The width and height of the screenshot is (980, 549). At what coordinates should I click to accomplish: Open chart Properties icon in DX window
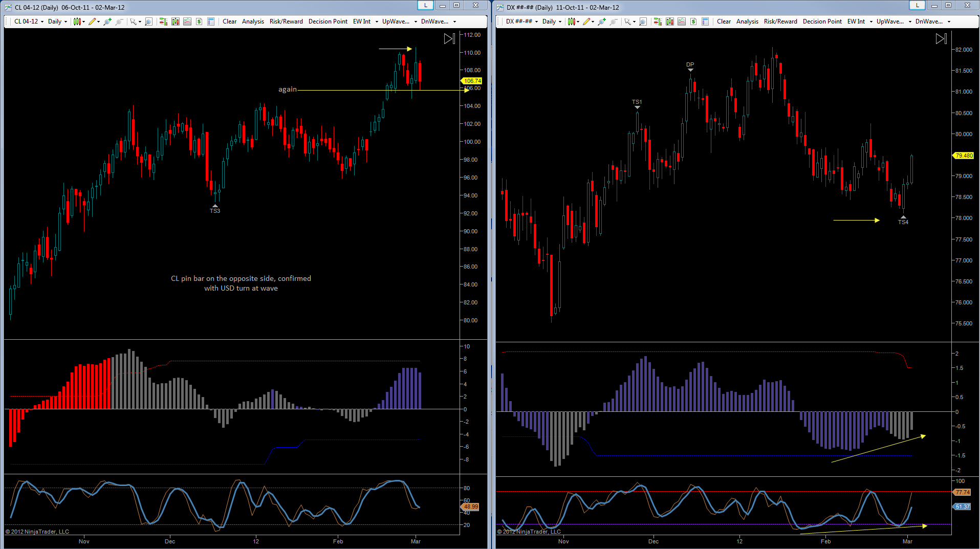(x=705, y=21)
